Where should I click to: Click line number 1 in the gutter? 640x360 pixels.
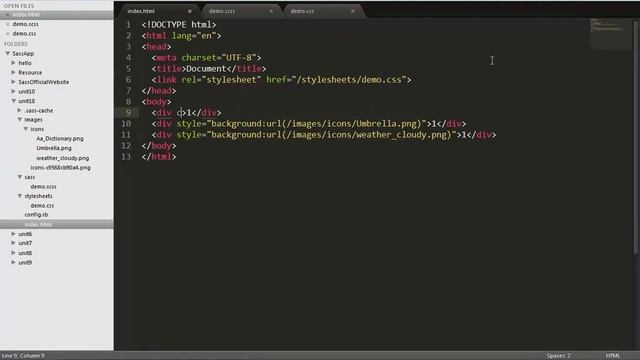point(128,25)
